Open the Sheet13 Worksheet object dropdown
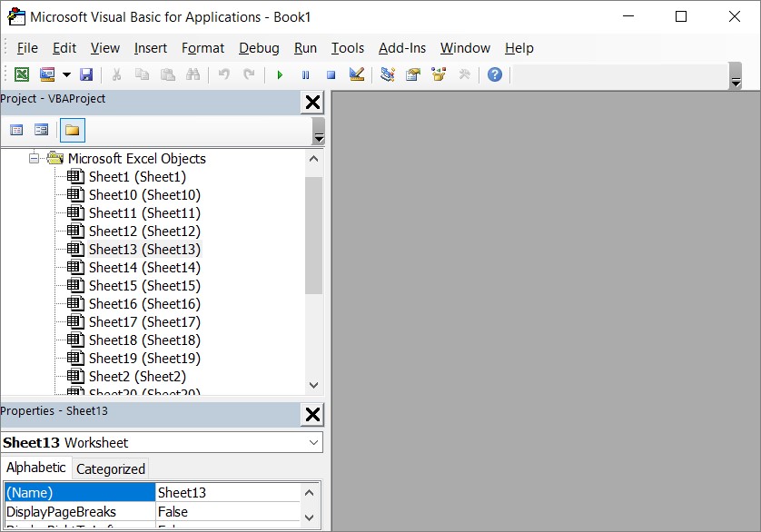Screen dimensions: 761x532 (313, 443)
